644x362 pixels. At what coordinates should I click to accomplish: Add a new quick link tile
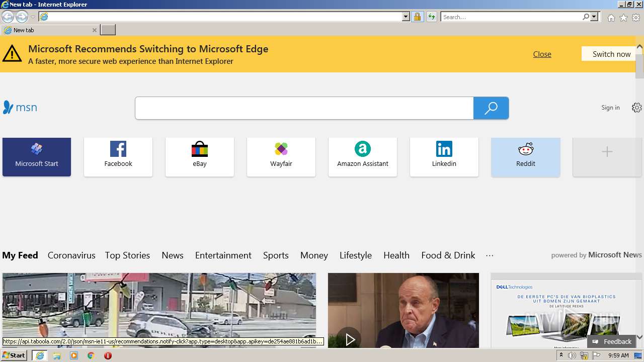[607, 157]
